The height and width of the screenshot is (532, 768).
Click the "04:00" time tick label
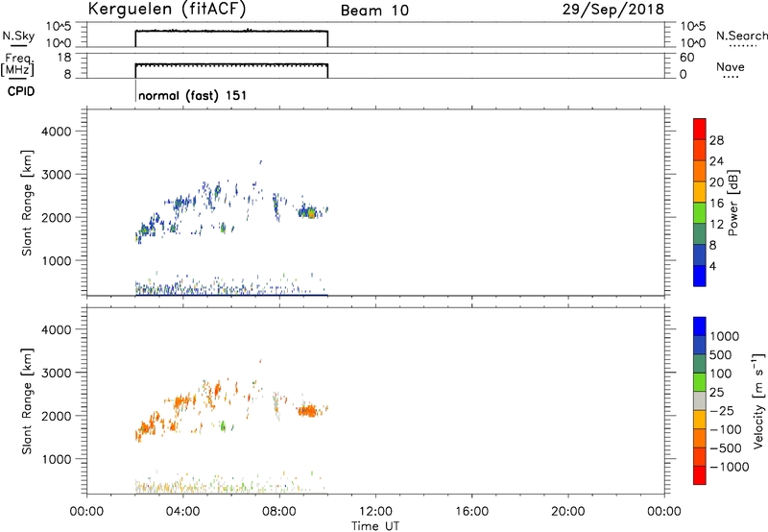click(182, 512)
